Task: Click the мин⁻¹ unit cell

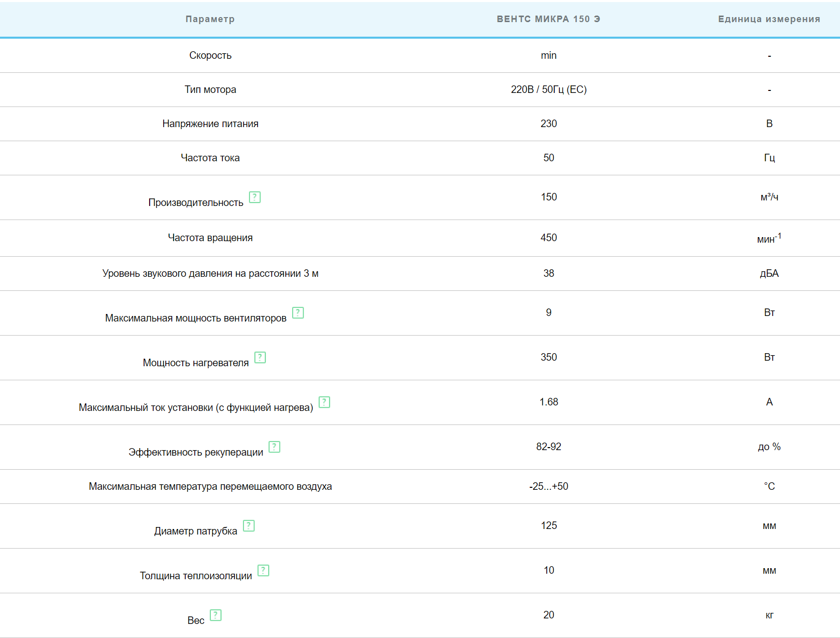Action: 769,238
